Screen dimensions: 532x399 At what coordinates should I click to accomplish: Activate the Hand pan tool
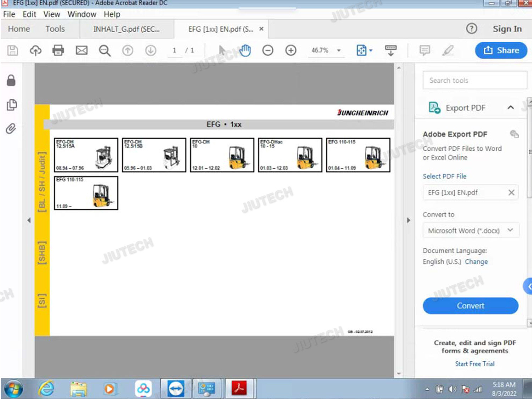[x=245, y=50]
